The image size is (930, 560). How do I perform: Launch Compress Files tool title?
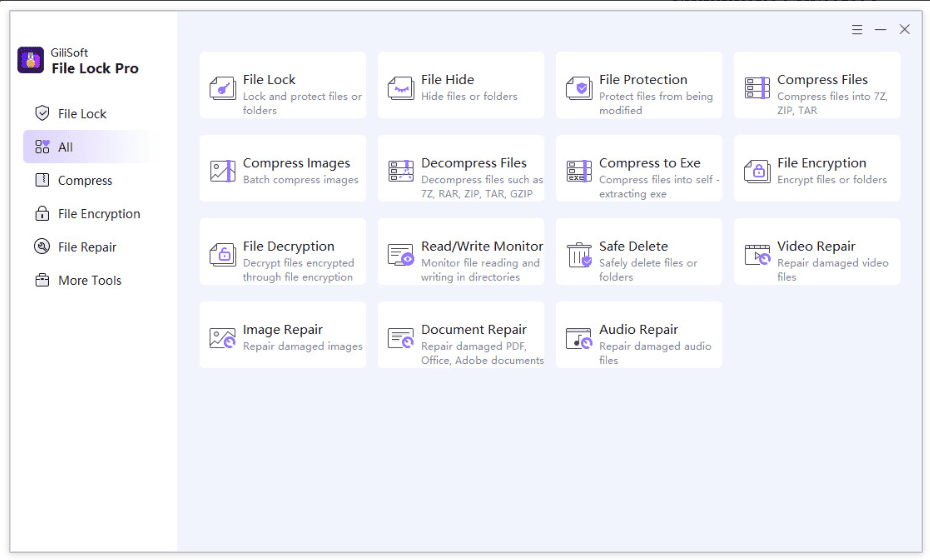pos(822,80)
